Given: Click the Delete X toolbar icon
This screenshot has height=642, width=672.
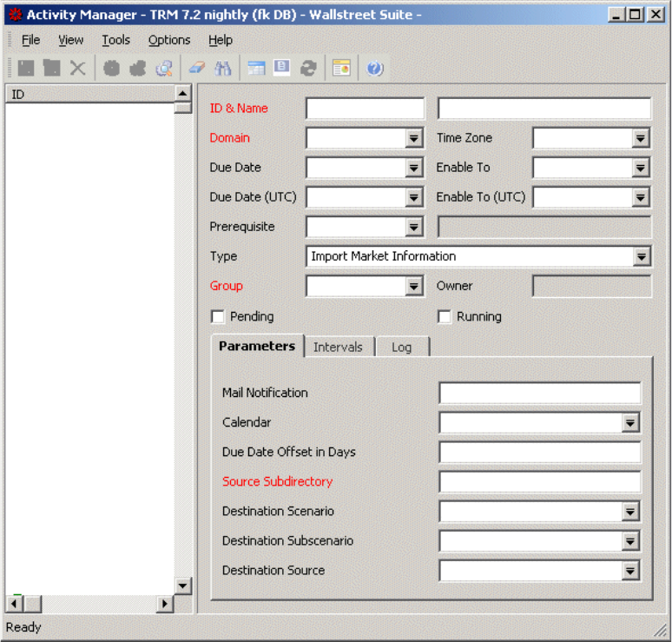Looking at the screenshot, I should click(x=77, y=68).
